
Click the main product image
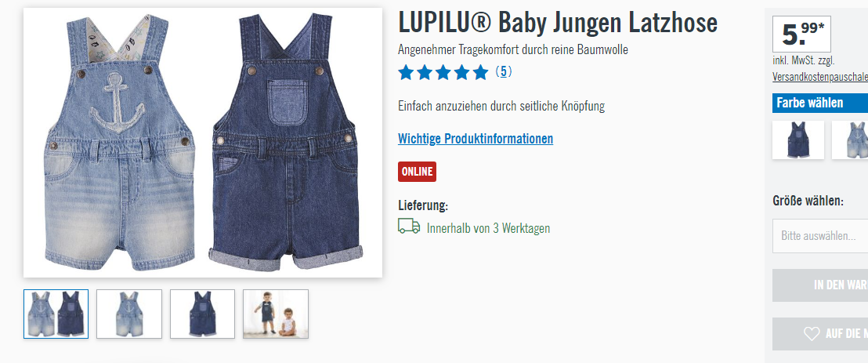coord(203,143)
